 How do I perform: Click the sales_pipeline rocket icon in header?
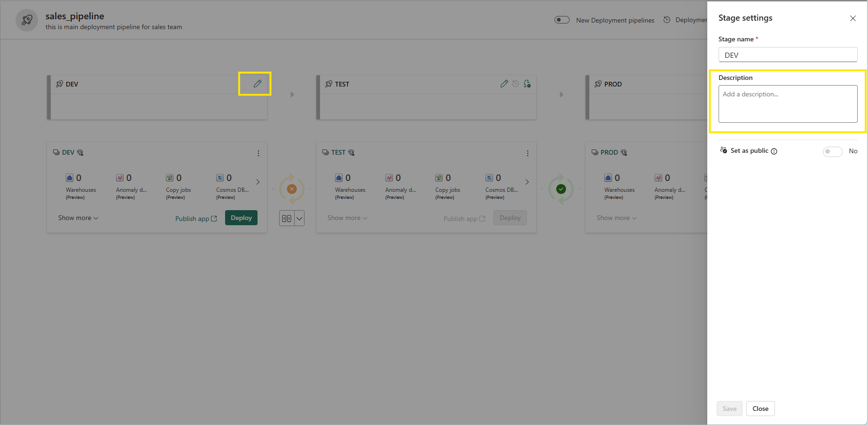27,20
